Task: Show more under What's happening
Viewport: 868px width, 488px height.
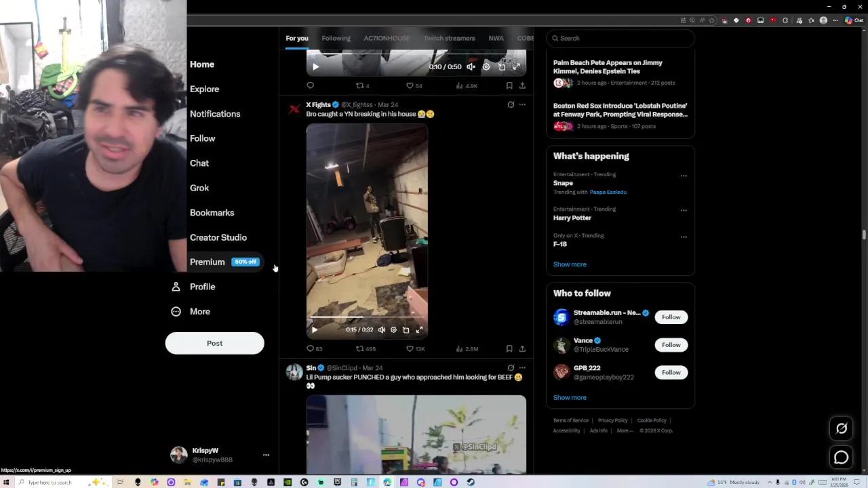Action: [x=570, y=264]
